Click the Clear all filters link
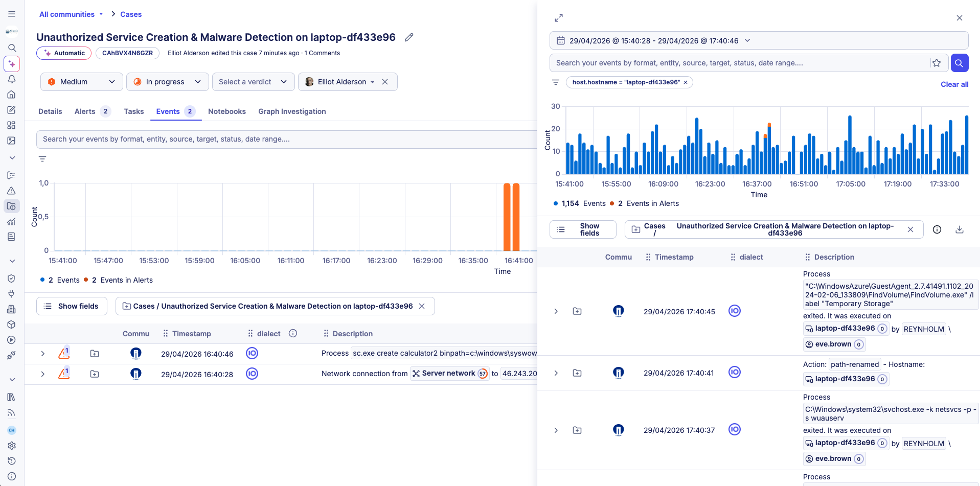The width and height of the screenshot is (980, 486). pos(954,84)
